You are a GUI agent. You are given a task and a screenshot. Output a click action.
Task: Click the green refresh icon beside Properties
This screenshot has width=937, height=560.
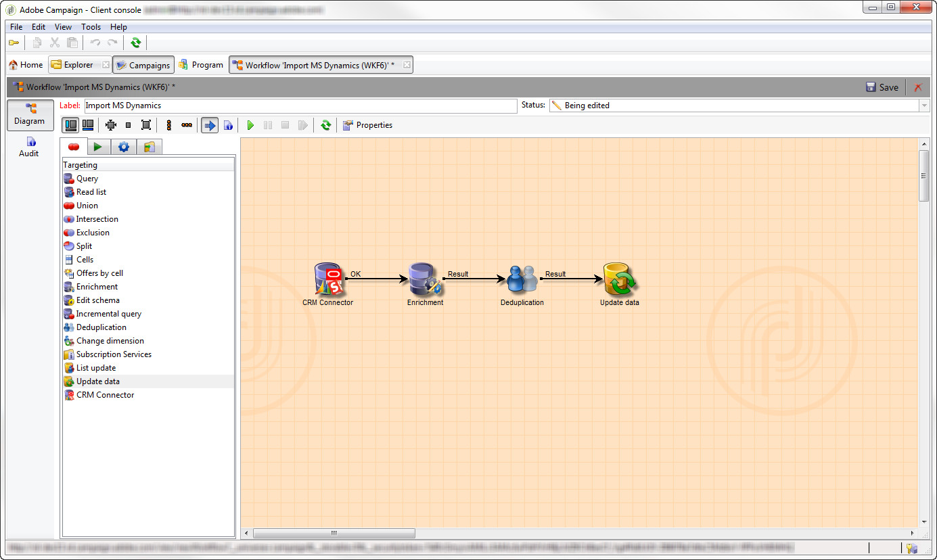tap(325, 125)
